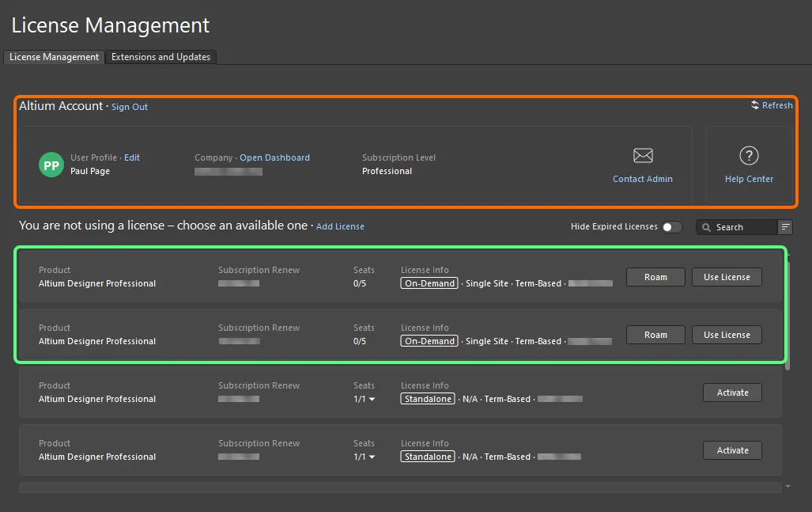Viewport: 812px width, 512px height.
Task: Activate the second Standalone license
Action: (732, 450)
